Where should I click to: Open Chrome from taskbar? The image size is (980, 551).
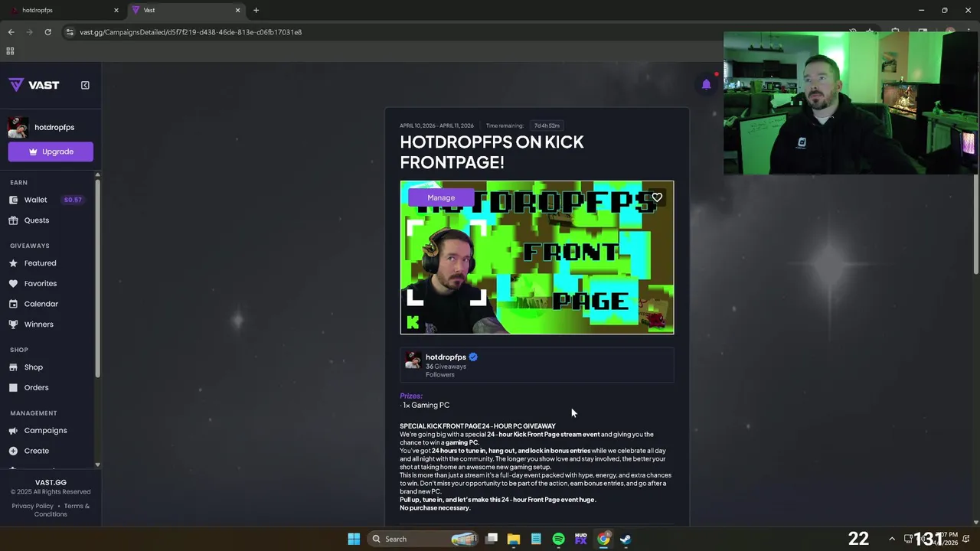coord(603,539)
